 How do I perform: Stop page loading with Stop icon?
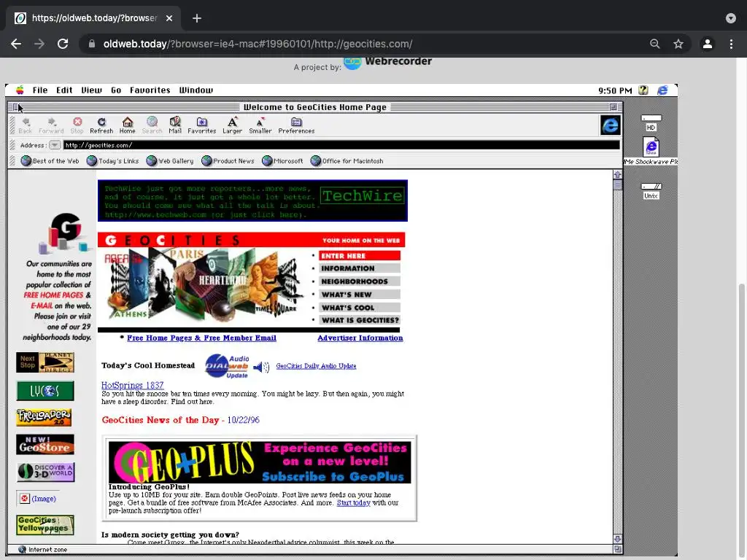coord(77,125)
